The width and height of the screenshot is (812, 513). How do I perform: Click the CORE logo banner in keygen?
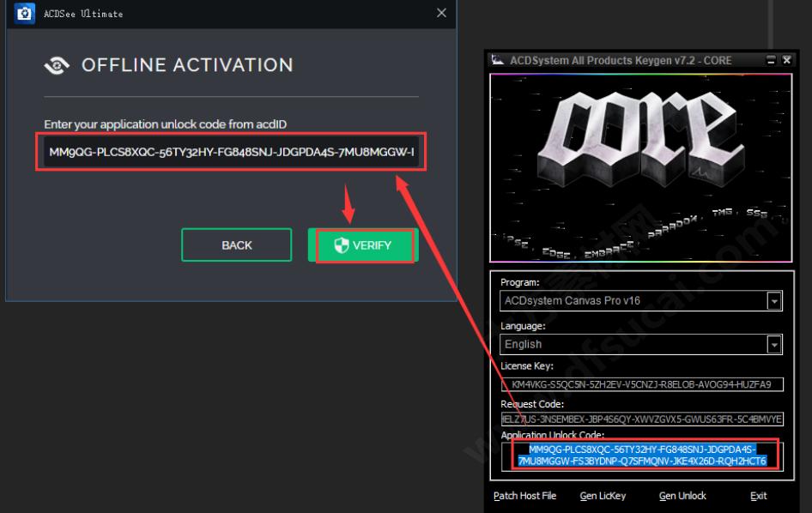click(640, 168)
